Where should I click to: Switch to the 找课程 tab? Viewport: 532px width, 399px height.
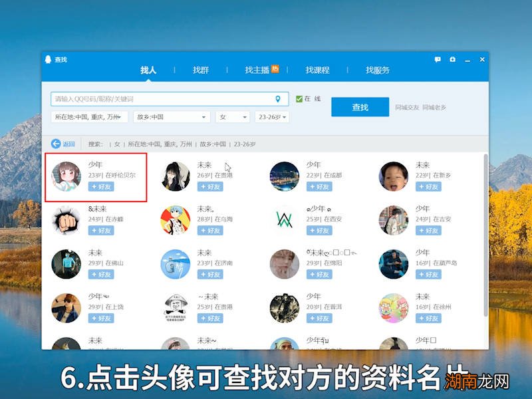317,69
